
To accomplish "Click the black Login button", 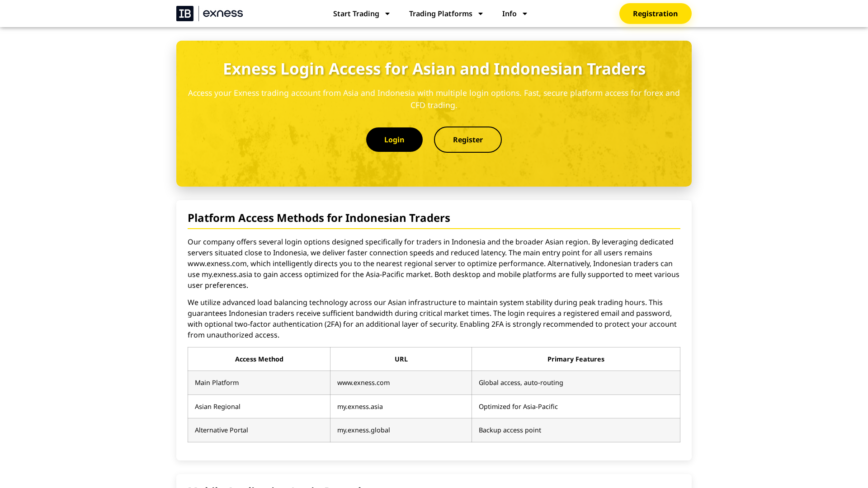I will [x=394, y=140].
